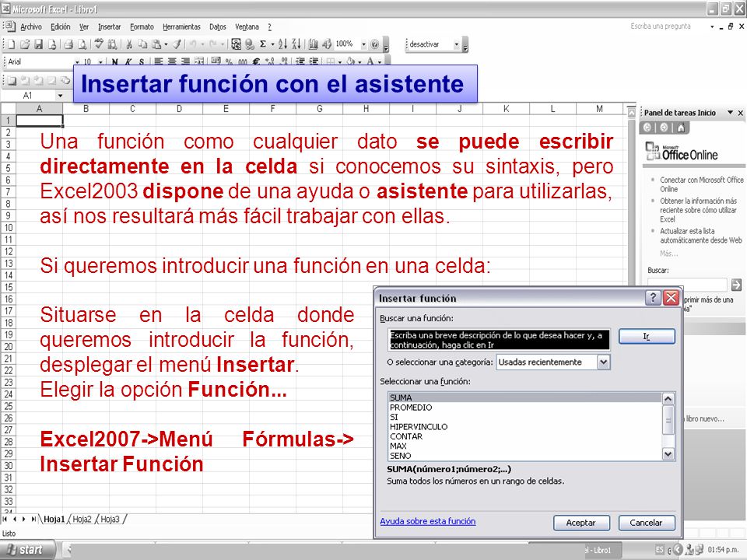747x560 pixels.
Task: Toggle bold N formatting button
Action: point(115,62)
